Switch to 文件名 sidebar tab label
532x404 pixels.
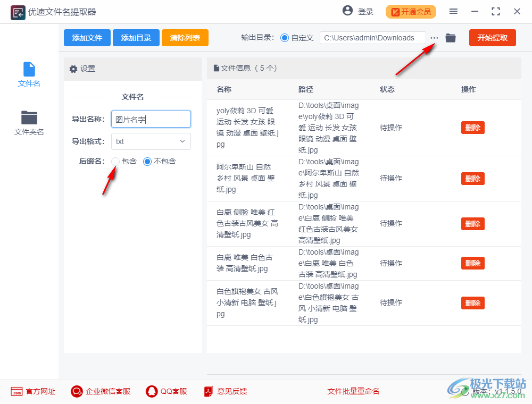(x=29, y=83)
